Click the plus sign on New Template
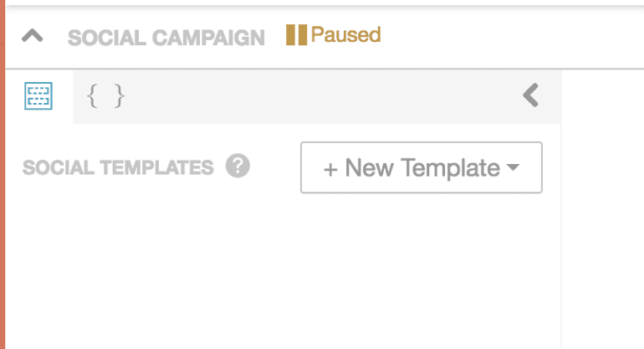 pos(330,168)
